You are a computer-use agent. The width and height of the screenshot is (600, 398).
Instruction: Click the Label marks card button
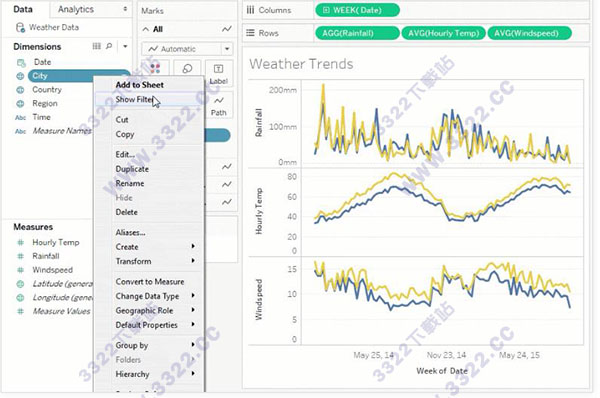click(x=218, y=73)
